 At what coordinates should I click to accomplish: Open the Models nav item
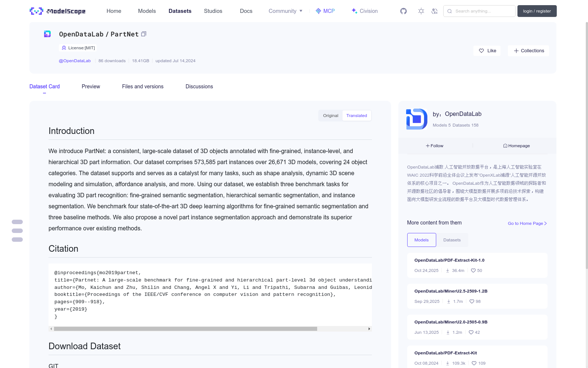tap(147, 11)
